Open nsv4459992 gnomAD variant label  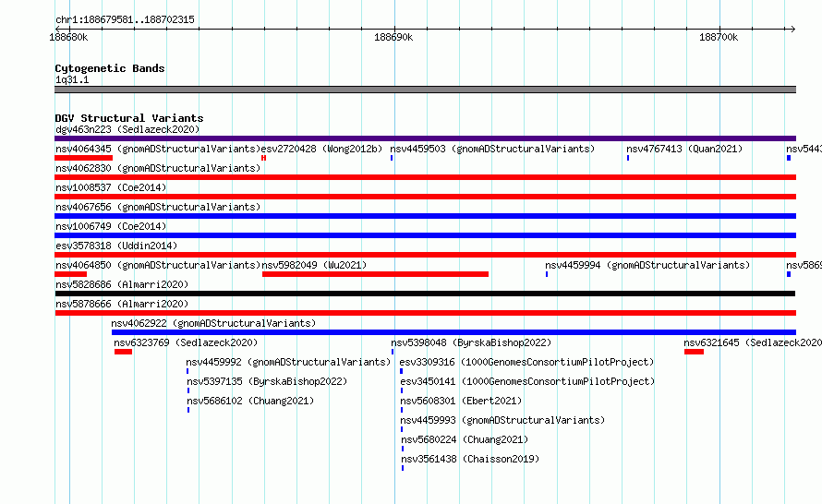[288, 362]
